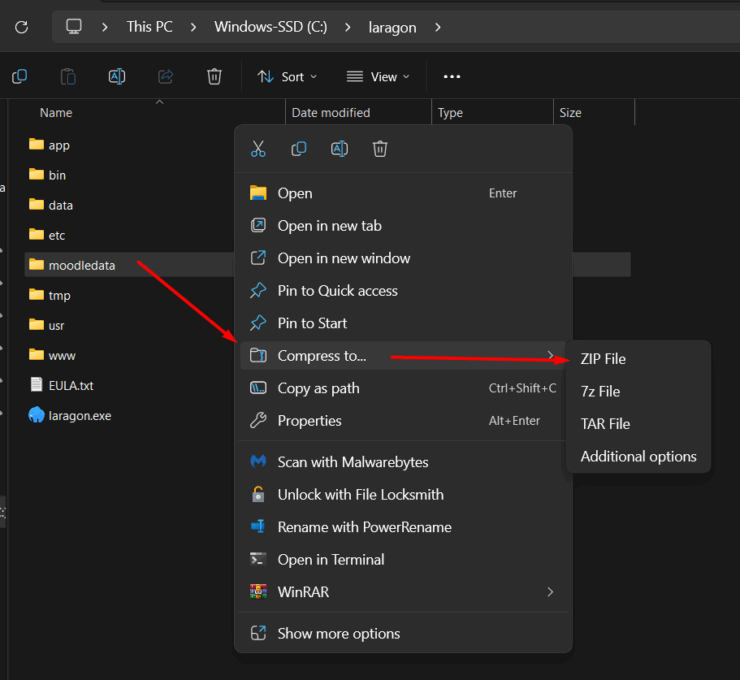Image resolution: width=740 pixels, height=680 pixels.
Task: Open the Sort dropdown
Action: click(287, 76)
